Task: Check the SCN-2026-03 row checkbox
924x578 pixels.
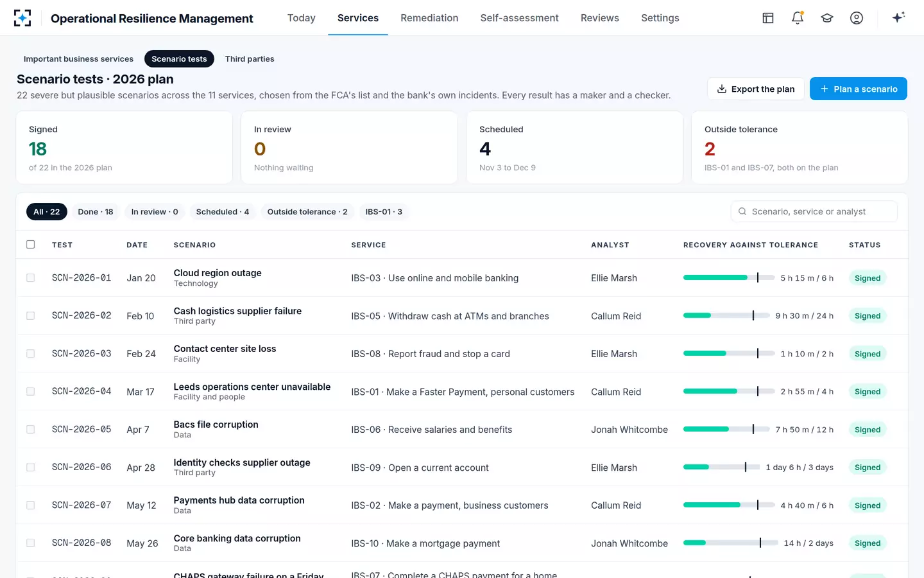Action: [x=31, y=354]
